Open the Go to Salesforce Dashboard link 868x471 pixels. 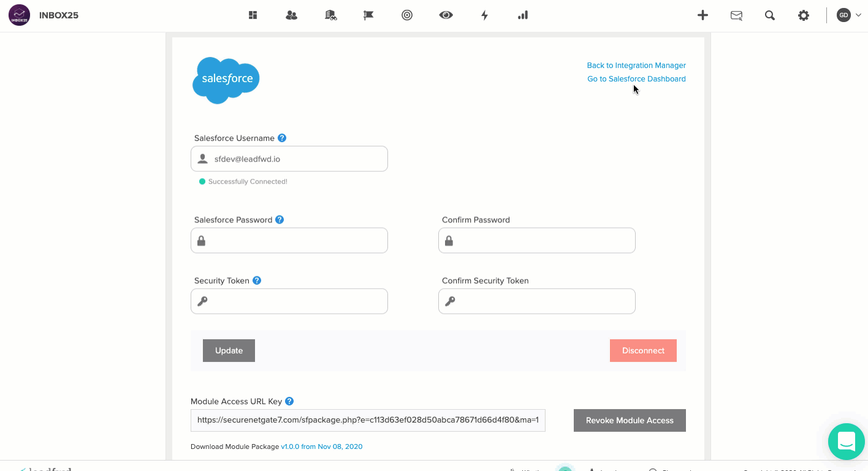636,78
